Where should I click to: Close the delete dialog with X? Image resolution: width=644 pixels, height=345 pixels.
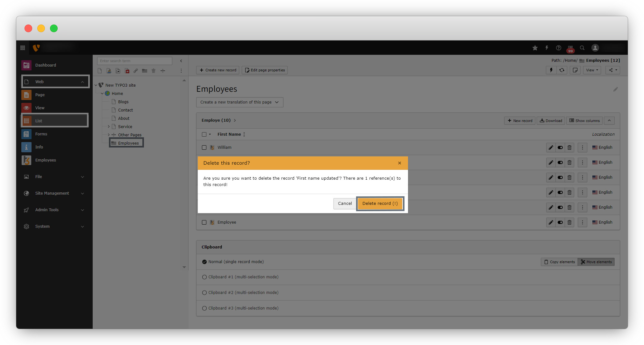click(399, 163)
